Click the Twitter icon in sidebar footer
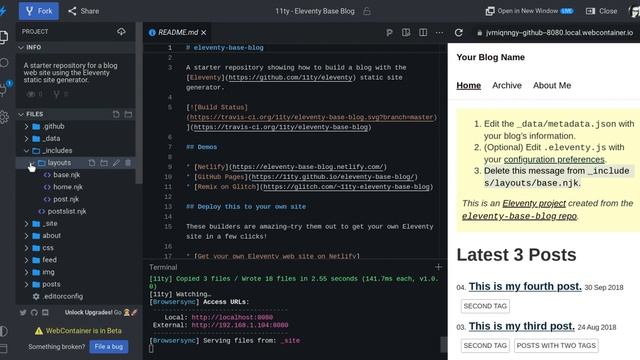This screenshot has height=360, width=640. [23, 313]
